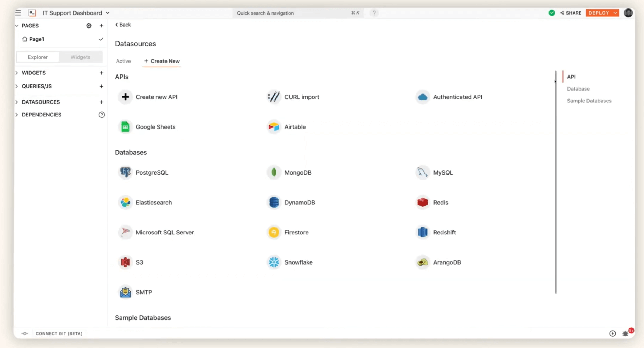The height and width of the screenshot is (348, 644).
Task: Switch to Explorer pane toggle
Action: (x=38, y=57)
